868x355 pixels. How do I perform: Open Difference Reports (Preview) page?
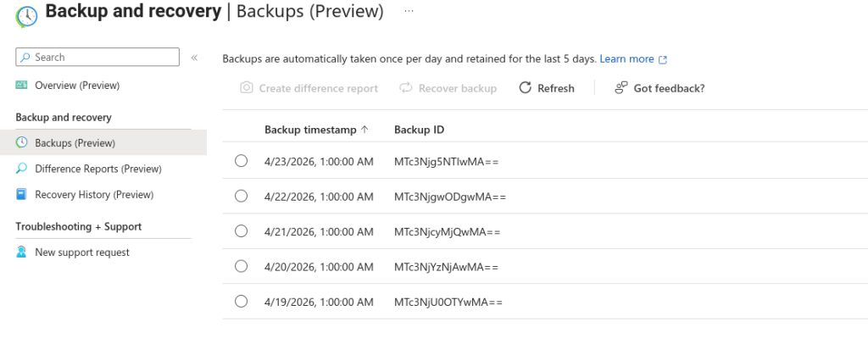(98, 169)
